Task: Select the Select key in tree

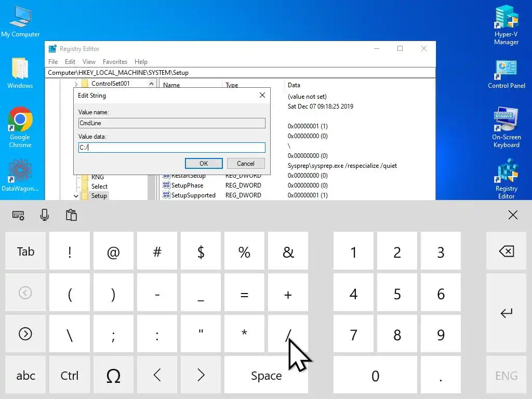Action: point(99,187)
